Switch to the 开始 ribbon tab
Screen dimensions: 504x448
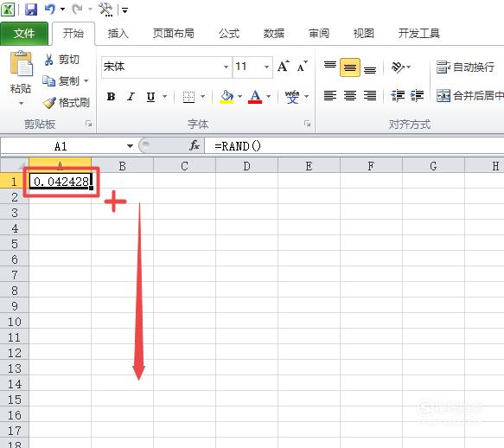point(73,34)
